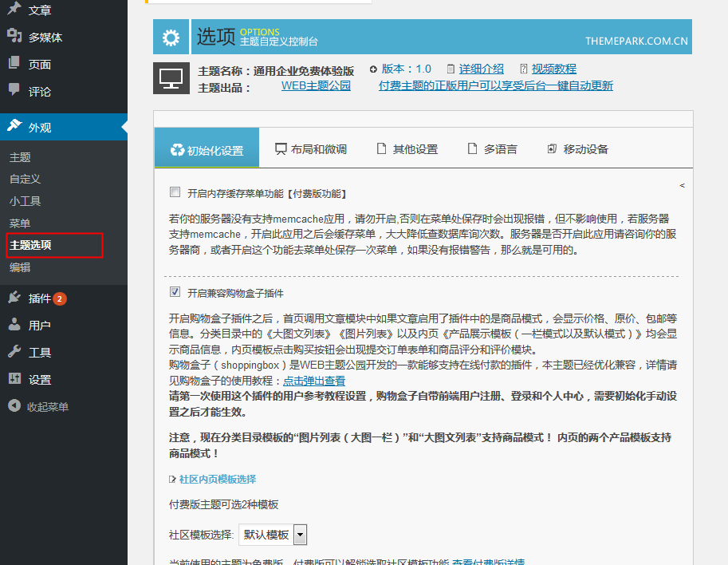The height and width of the screenshot is (565, 728).
Task: Open 设置 settings menu in sidebar
Action: click(x=39, y=380)
